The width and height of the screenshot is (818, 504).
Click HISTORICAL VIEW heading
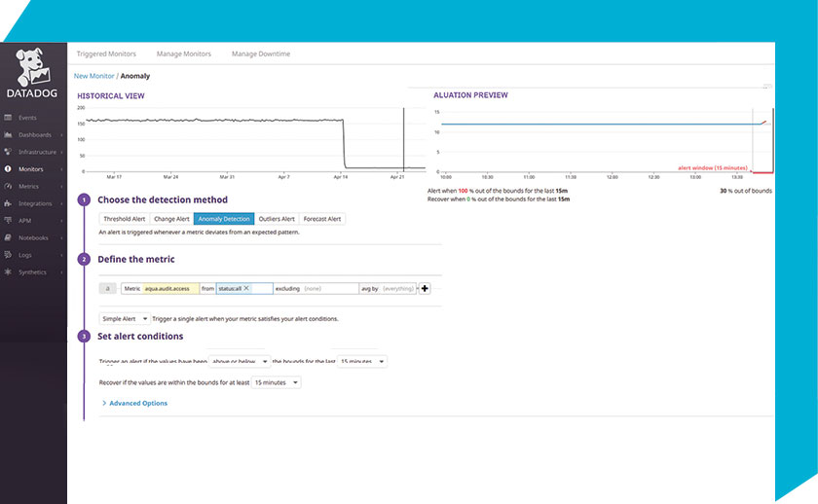(111, 96)
